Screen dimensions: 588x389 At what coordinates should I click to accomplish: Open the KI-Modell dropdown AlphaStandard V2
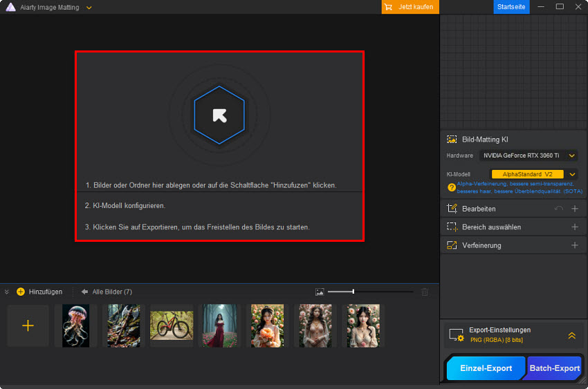534,174
